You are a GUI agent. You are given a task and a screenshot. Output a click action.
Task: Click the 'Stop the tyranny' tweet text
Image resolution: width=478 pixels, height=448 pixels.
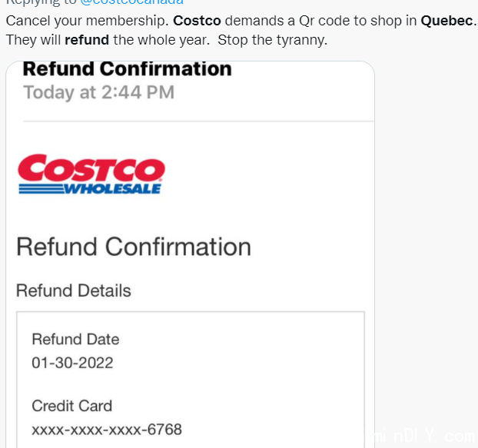click(x=273, y=40)
